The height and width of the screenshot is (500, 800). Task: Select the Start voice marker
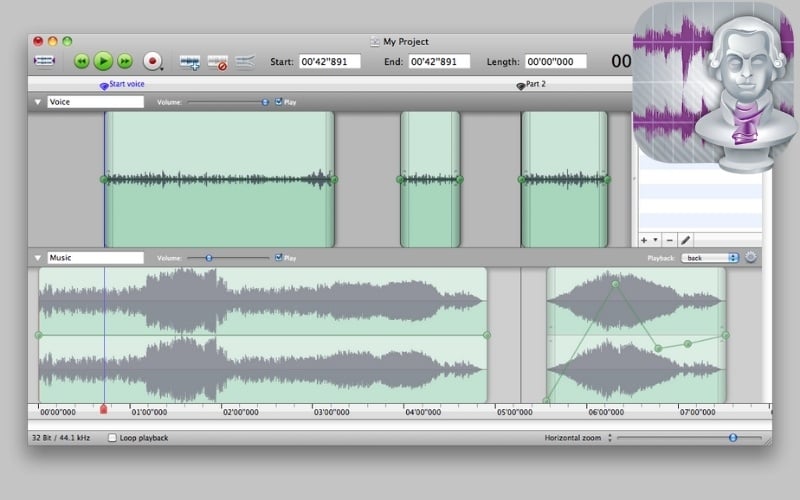[122, 84]
